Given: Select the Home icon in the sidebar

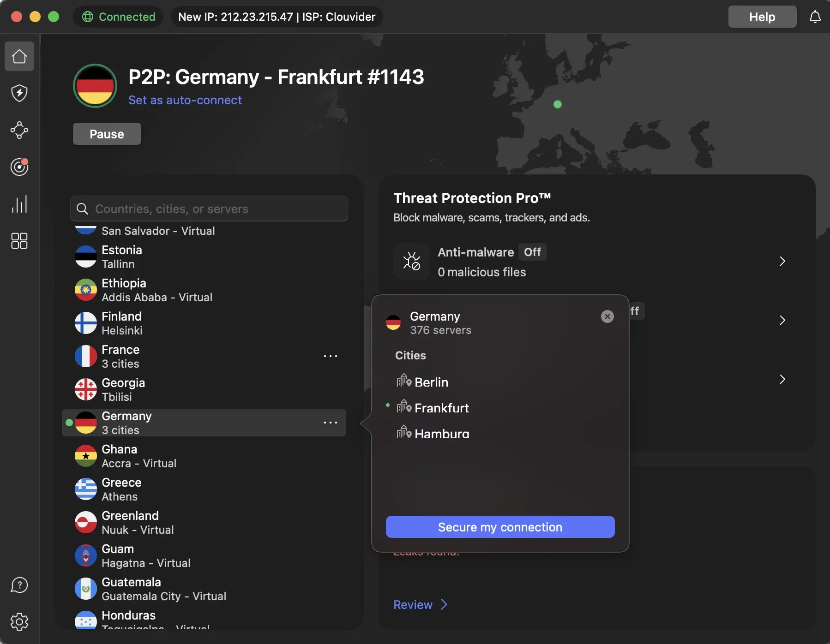Looking at the screenshot, I should coord(19,56).
